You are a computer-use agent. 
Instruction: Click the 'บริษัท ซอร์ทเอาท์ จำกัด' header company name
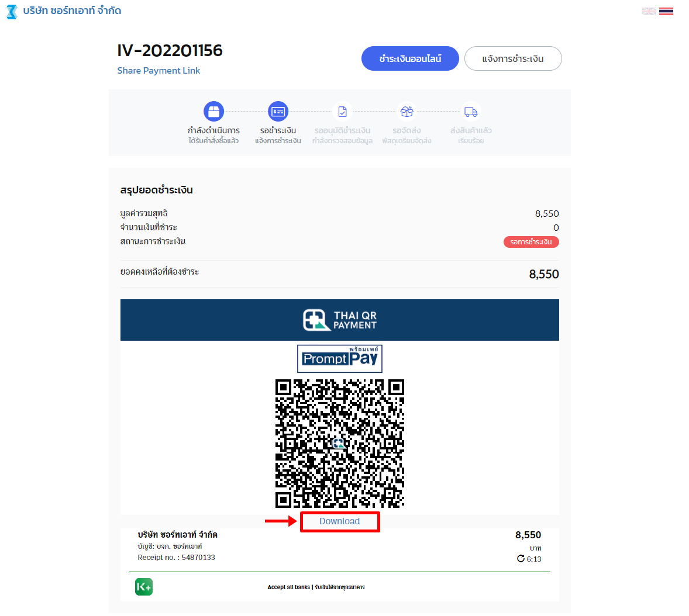point(72,11)
